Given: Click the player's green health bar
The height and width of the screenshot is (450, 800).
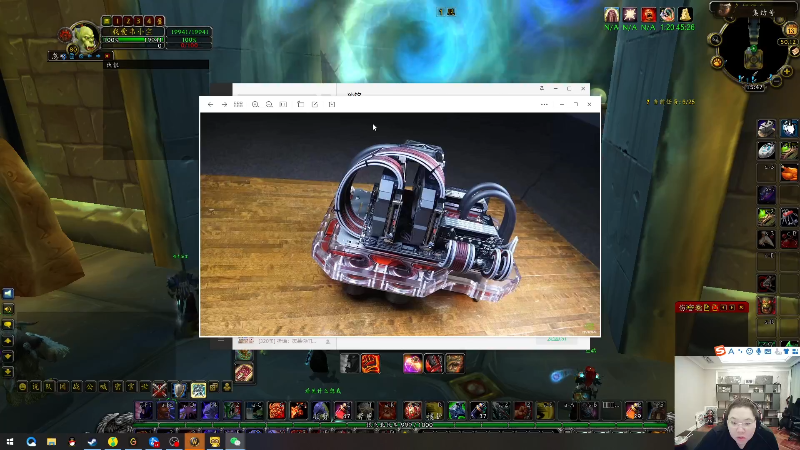Looking at the screenshot, I should point(132,40).
